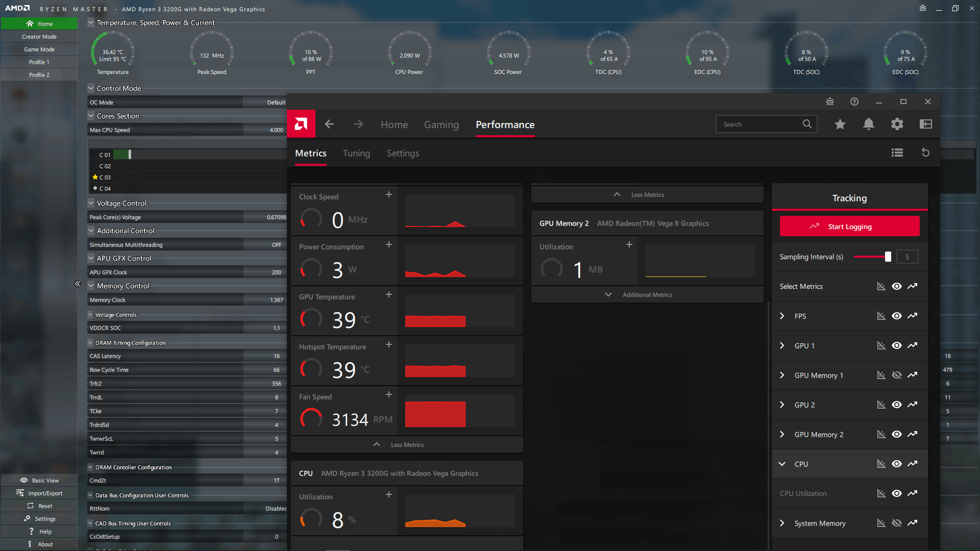Click the settings gear icon in AMD Software
Image resolution: width=980 pixels, height=551 pixels.
(897, 124)
